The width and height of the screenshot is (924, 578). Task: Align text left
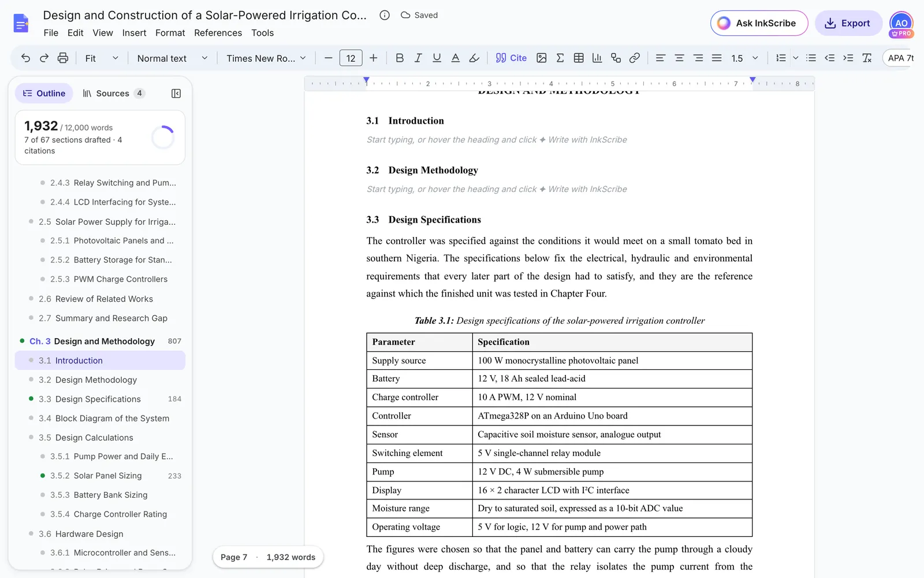pos(661,58)
